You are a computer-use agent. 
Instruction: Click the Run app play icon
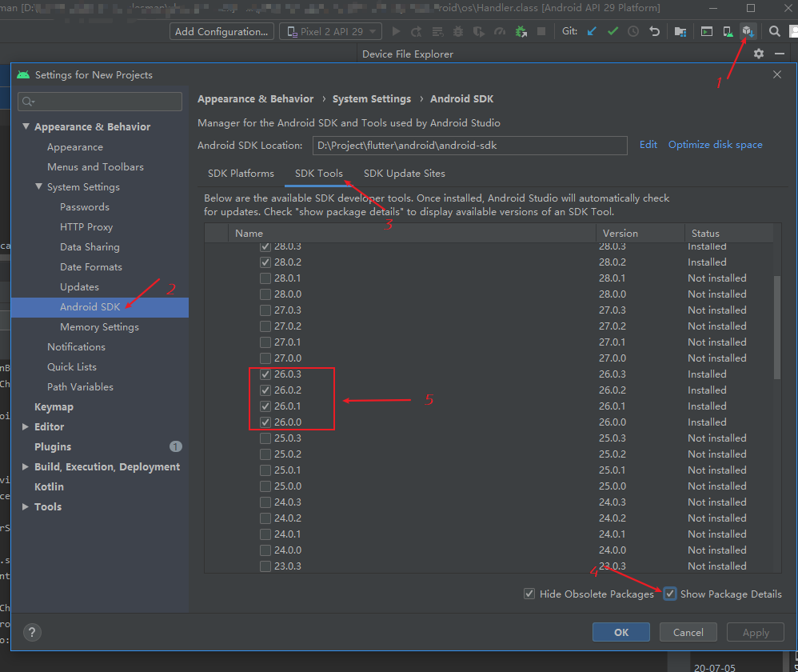click(x=396, y=31)
